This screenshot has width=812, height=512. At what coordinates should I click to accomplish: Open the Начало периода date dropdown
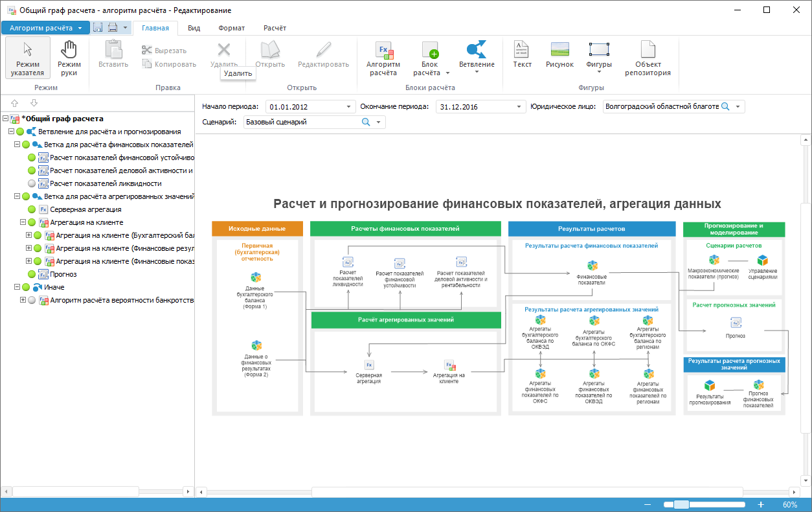(349, 107)
